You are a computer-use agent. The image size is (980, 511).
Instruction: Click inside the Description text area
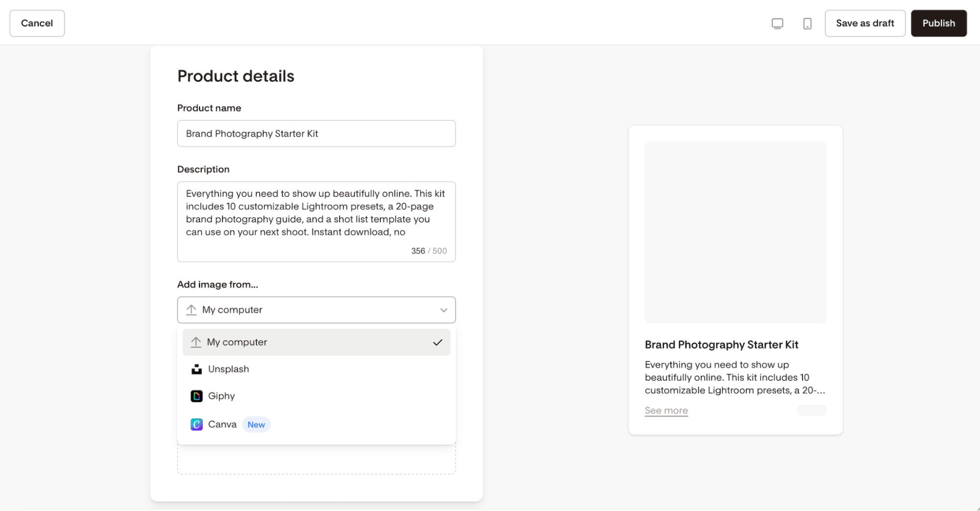316,222
